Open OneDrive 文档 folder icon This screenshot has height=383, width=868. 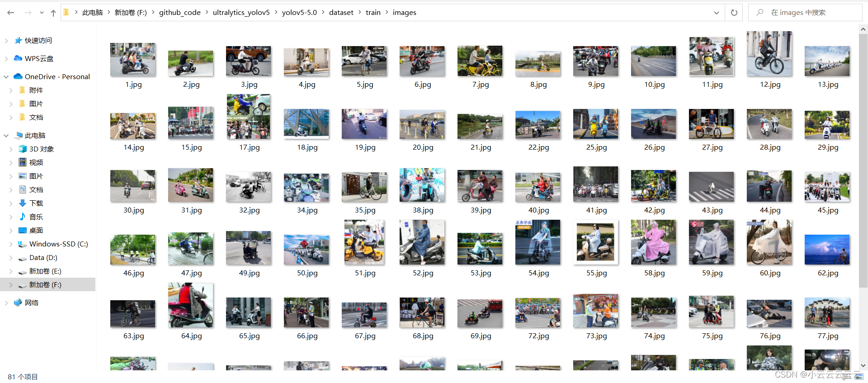pyautogui.click(x=22, y=117)
